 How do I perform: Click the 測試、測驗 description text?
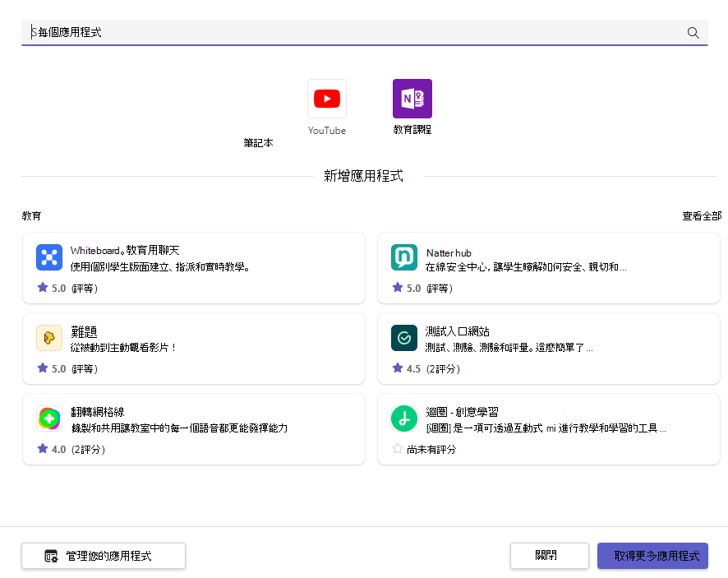(x=509, y=348)
